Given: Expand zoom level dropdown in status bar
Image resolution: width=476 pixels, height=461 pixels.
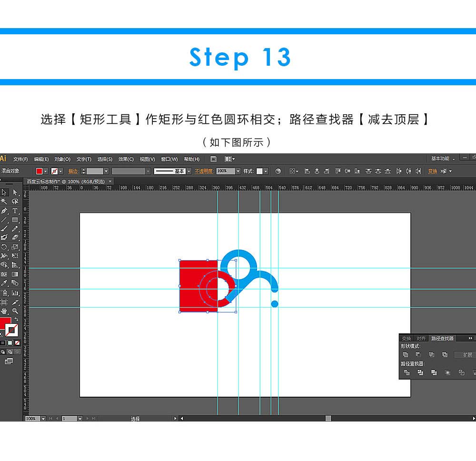Looking at the screenshot, I should coord(43,419).
